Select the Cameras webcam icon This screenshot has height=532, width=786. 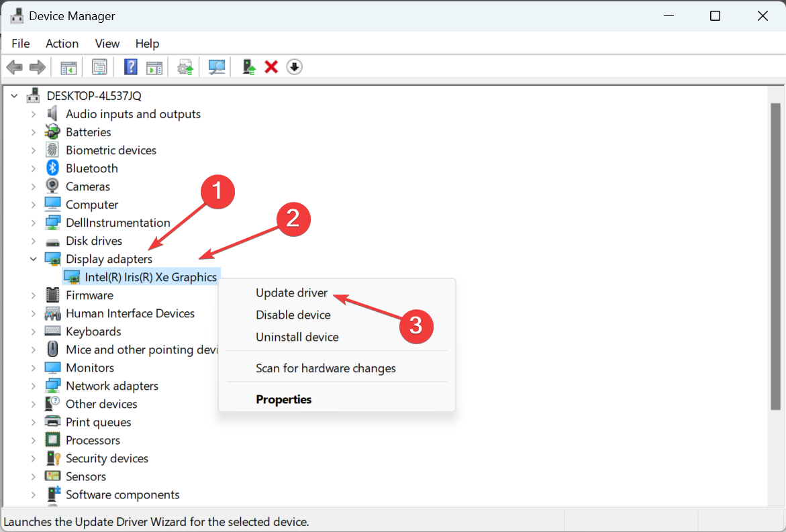52,186
